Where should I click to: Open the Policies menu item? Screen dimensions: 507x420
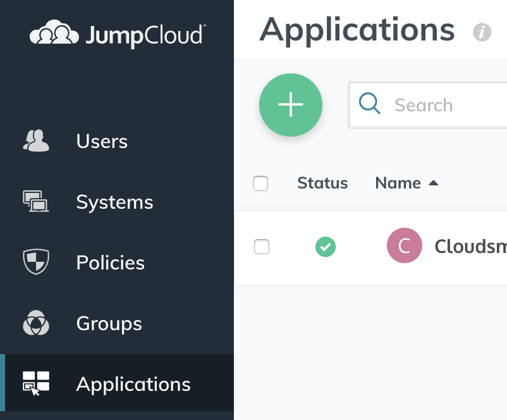coord(110,262)
